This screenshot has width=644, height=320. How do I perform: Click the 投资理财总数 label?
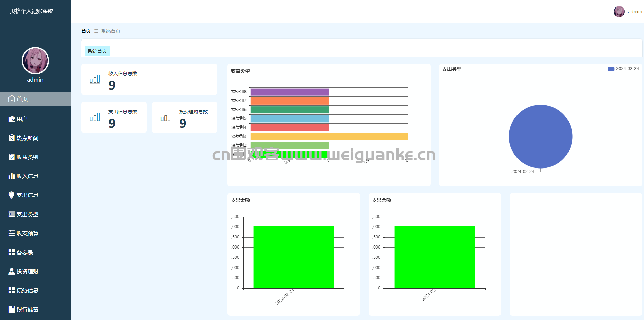pos(193,112)
